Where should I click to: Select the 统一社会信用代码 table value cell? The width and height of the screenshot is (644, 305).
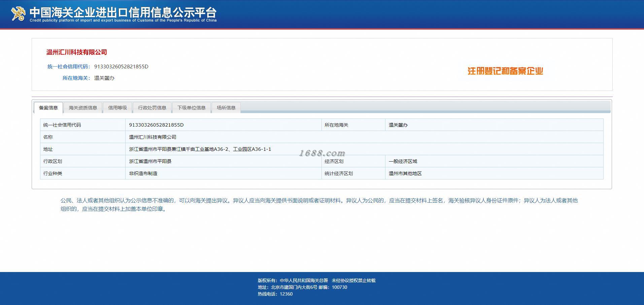coord(224,125)
